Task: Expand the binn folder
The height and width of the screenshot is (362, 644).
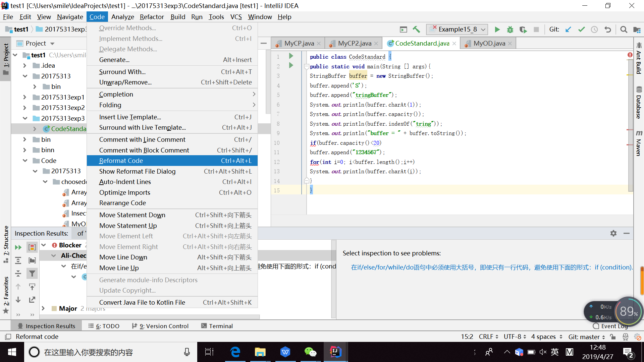Action: [x=24, y=150]
